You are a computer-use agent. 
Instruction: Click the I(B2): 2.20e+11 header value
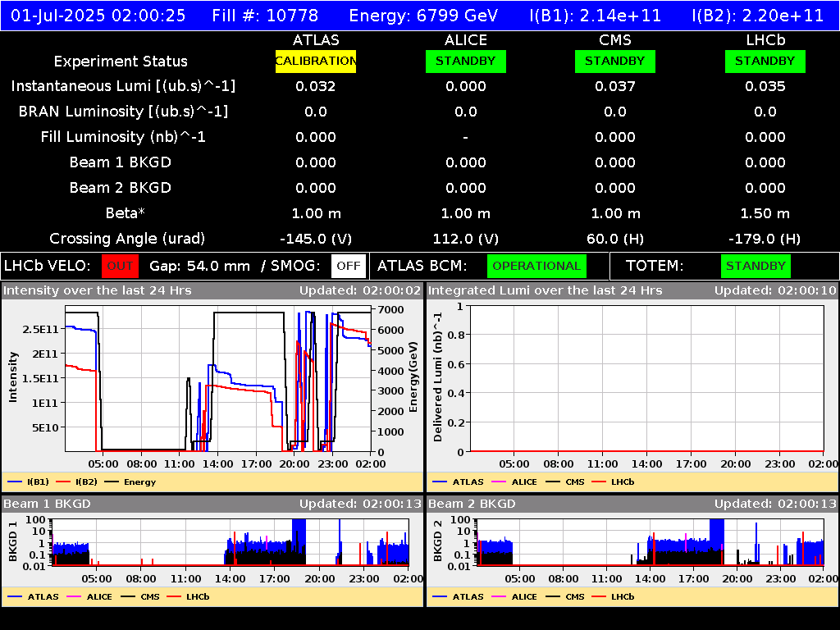tap(757, 16)
